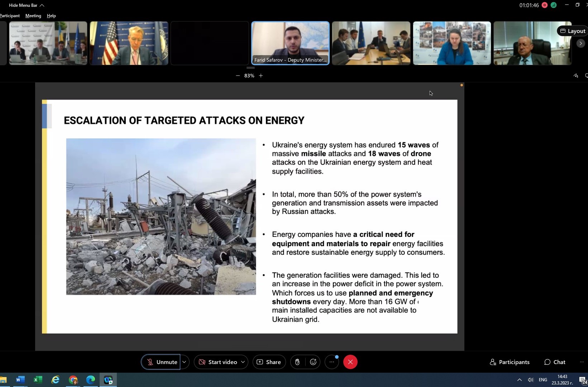Image resolution: width=588 pixels, height=387 pixels.
Task: Switch input language via ENG indicator
Action: tap(543, 380)
